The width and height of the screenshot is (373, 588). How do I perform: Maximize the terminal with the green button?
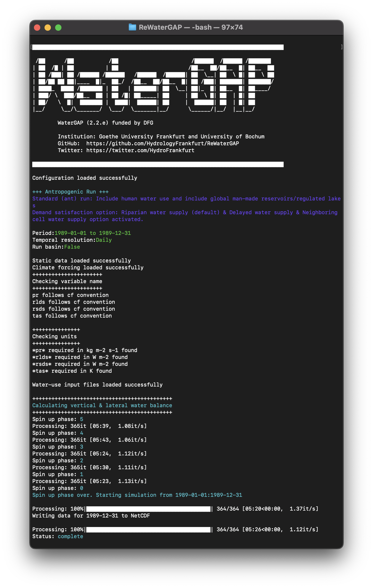click(x=58, y=28)
